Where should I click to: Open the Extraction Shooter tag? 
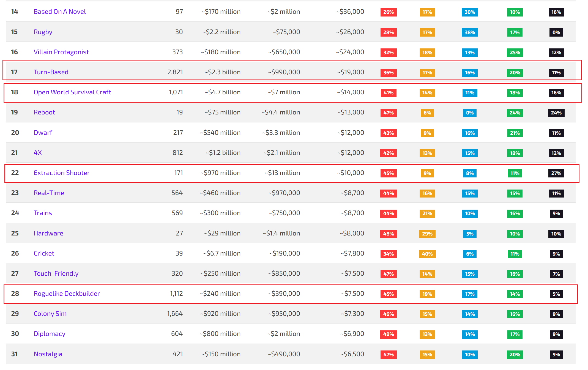point(62,173)
